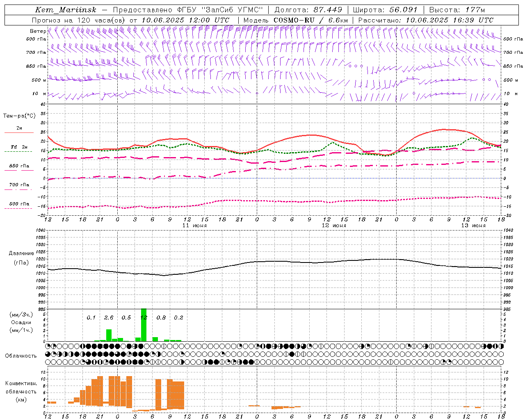Click the 12 июня date label

tap(334, 226)
